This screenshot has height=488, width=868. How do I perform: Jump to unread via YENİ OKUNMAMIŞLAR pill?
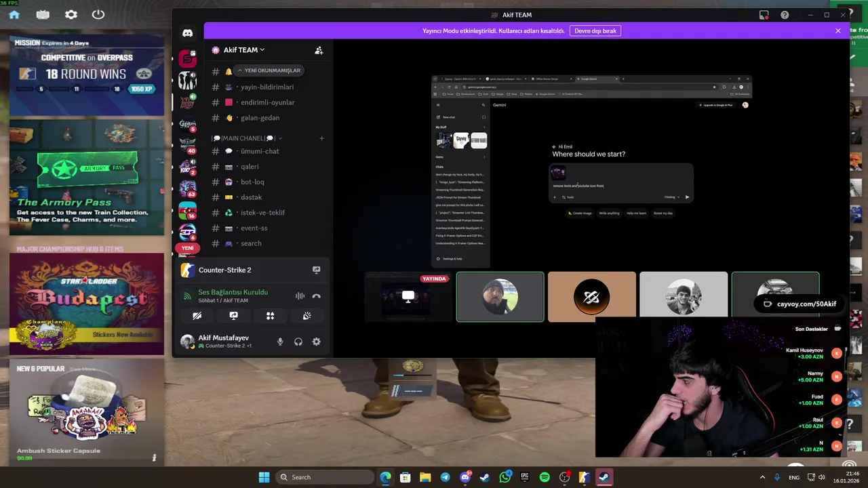click(269, 70)
